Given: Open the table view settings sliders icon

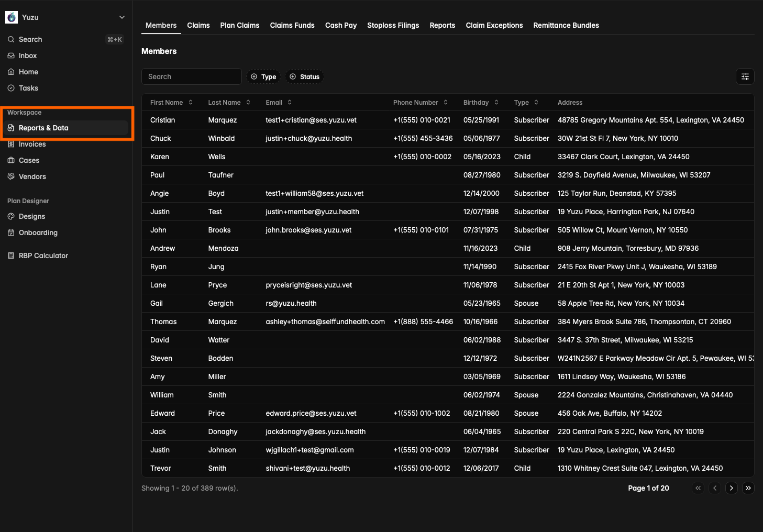Looking at the screenshot, I should (745, 76).
